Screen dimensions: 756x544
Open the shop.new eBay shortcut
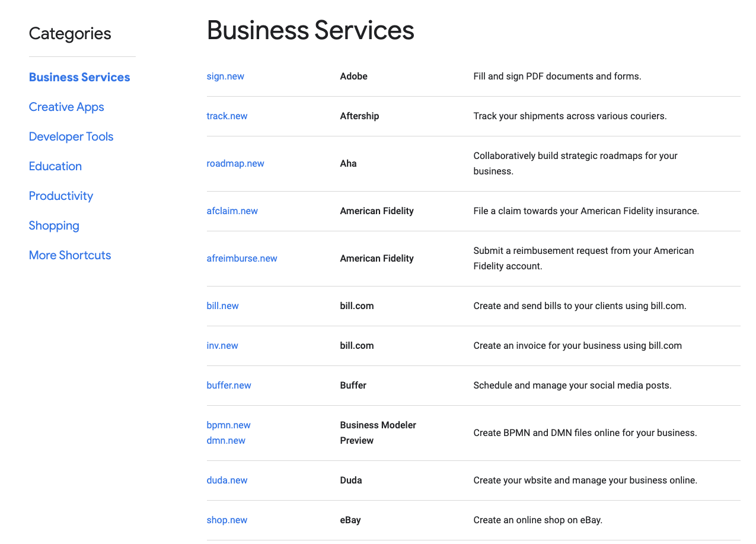(x=227, y=520)
